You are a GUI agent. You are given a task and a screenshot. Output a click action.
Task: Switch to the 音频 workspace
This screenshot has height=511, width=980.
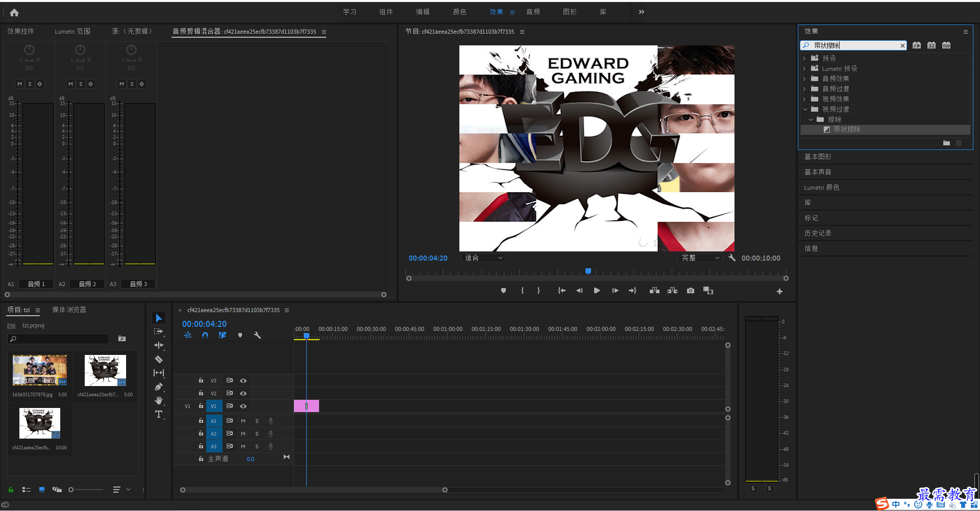pyautogui.click(x=533, y=12)
